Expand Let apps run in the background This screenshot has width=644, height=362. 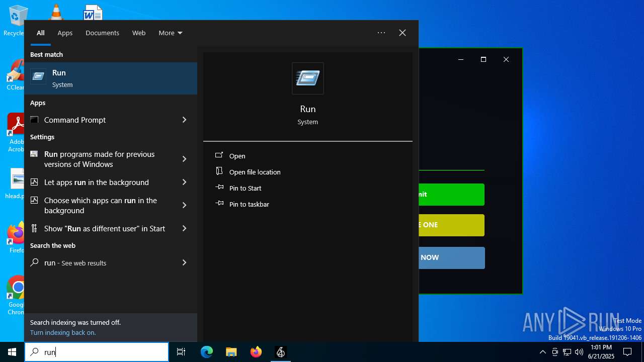point(184,182)
